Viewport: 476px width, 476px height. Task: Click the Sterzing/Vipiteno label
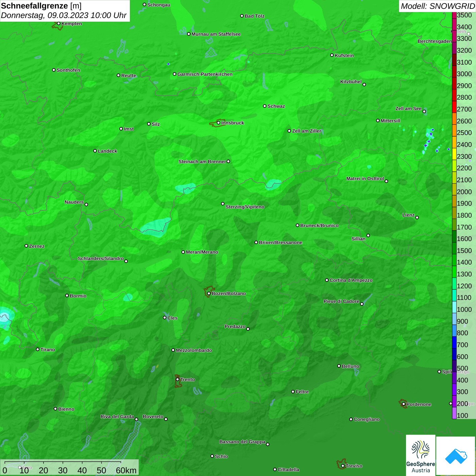point(245,207)
